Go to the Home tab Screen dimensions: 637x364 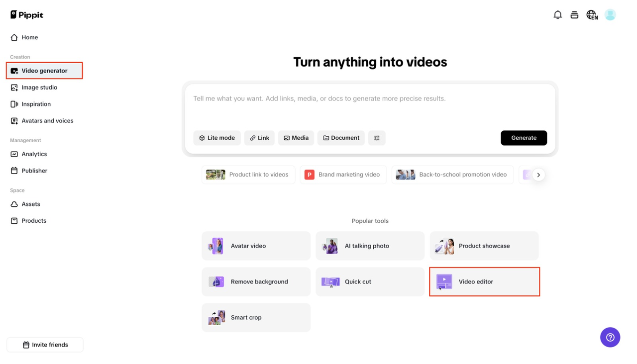[29, 37]
